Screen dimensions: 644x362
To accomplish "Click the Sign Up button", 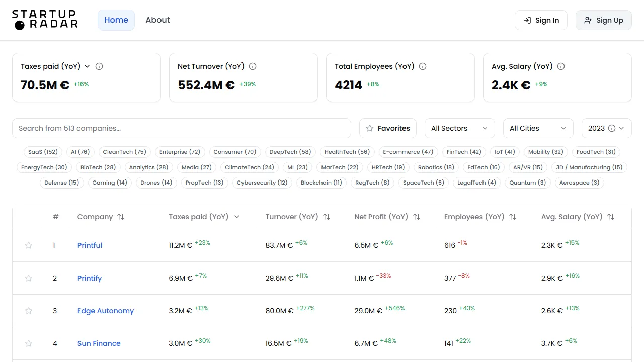I will [603, 20].
